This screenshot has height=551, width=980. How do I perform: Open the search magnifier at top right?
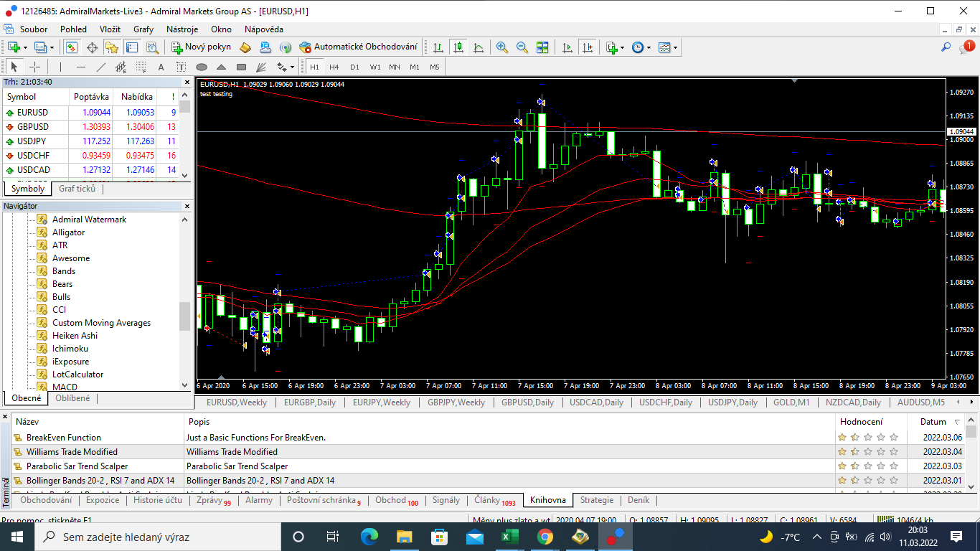coord(946,47)
